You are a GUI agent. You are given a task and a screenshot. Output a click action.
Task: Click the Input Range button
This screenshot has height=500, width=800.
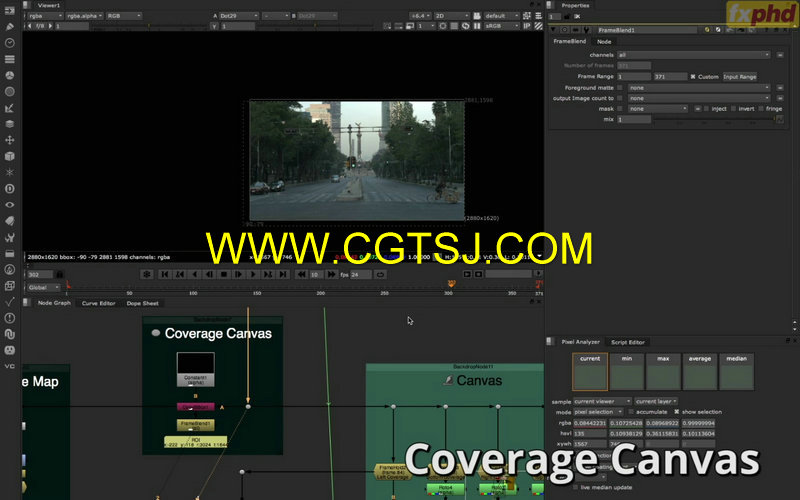click(740, 77)
